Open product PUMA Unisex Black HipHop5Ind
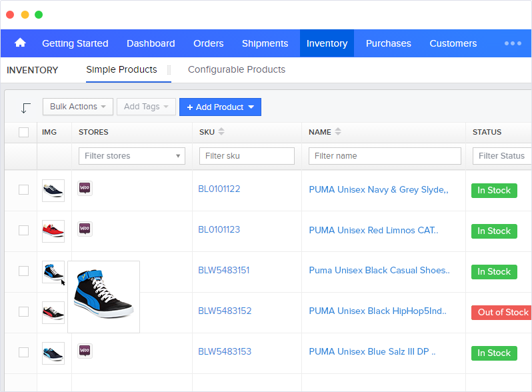The image size is (532, 392). (377, 311)
